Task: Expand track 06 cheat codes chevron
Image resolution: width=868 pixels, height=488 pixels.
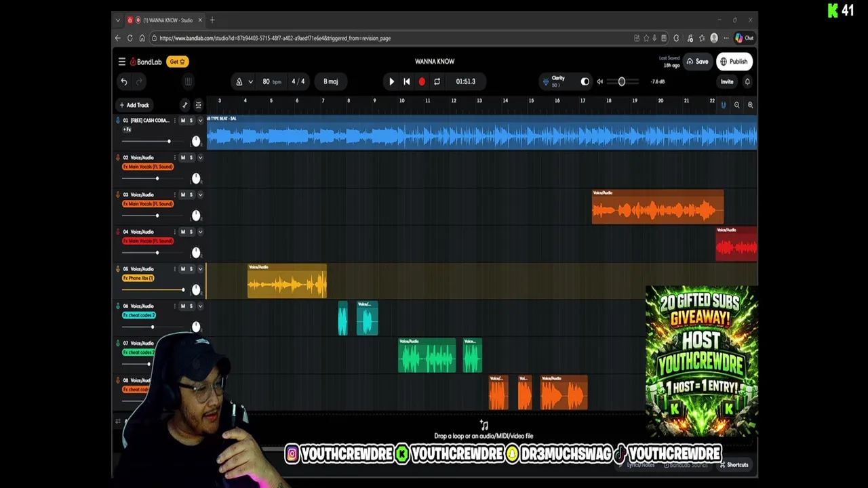Action: (200, 306)
